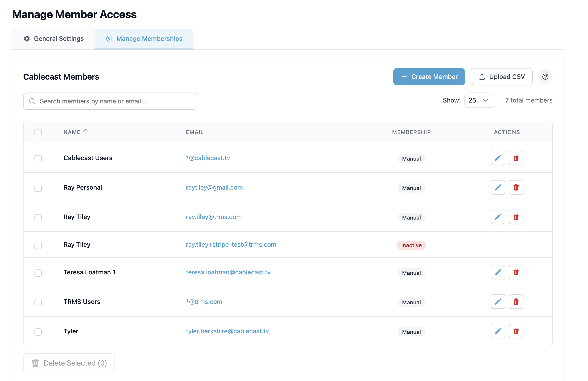Open the Show per-page dropdown
The image size is (588, 381).
pyautogui.click(x=479, y=100)
